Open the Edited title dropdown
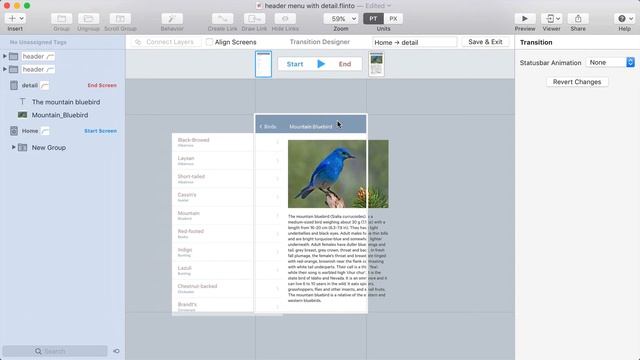 (378, 6)
